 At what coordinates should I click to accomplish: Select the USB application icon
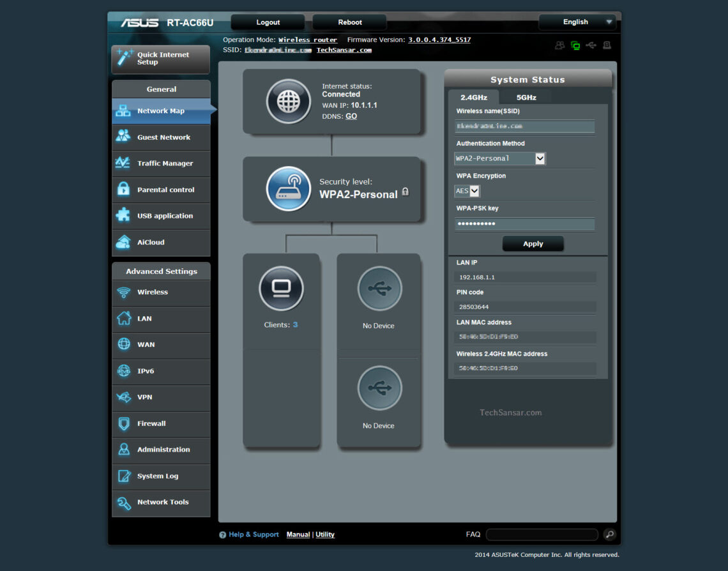click(x=123, y=216)
